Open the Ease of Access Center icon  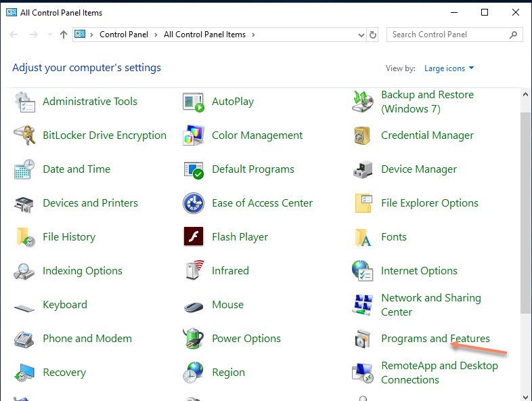194,203
